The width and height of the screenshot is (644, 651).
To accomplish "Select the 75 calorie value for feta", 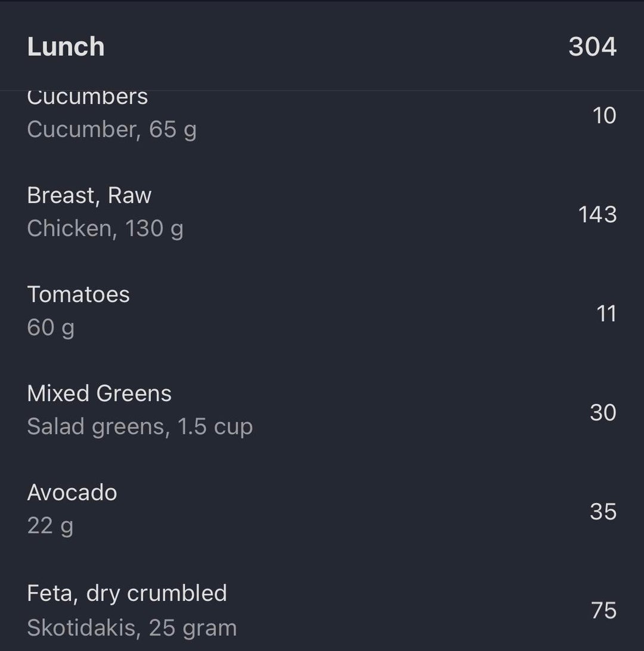I will pyautogui.click(x=603, y=610).
